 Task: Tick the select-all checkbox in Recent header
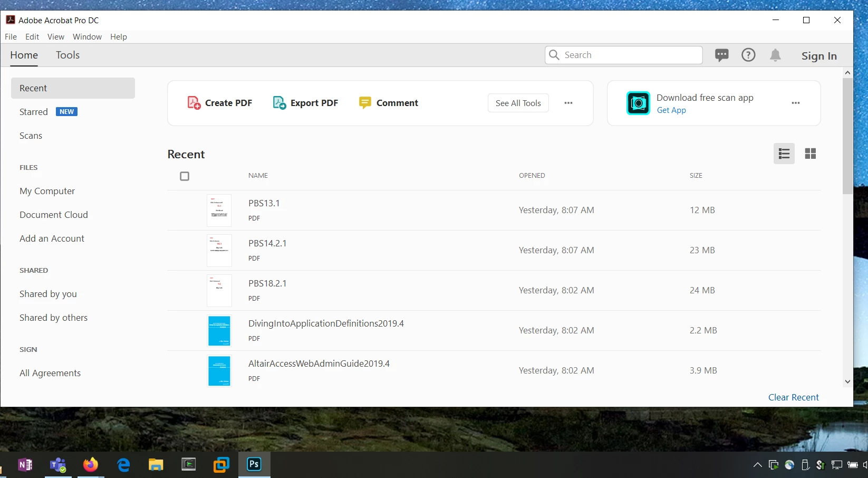185,176
